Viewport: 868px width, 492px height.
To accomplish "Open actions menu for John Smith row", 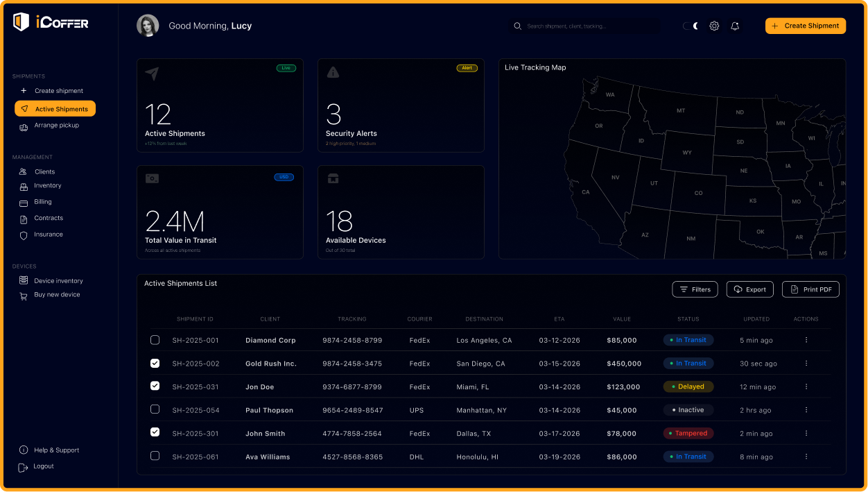I will tap(806, 433).
